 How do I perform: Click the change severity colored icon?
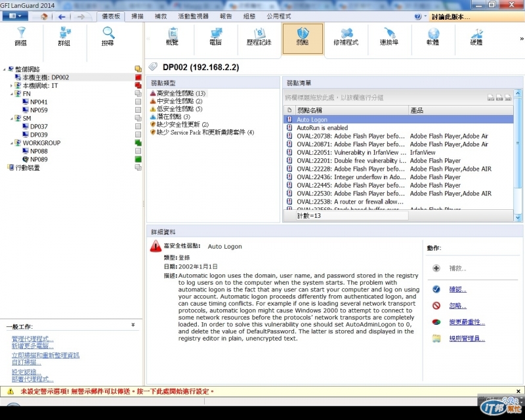[436, 322]
